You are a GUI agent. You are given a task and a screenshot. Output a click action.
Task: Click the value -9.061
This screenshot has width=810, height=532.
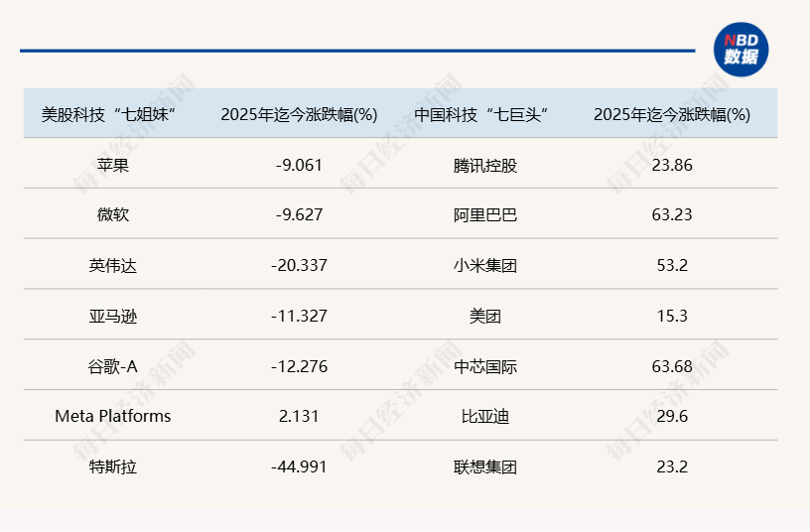299,165
